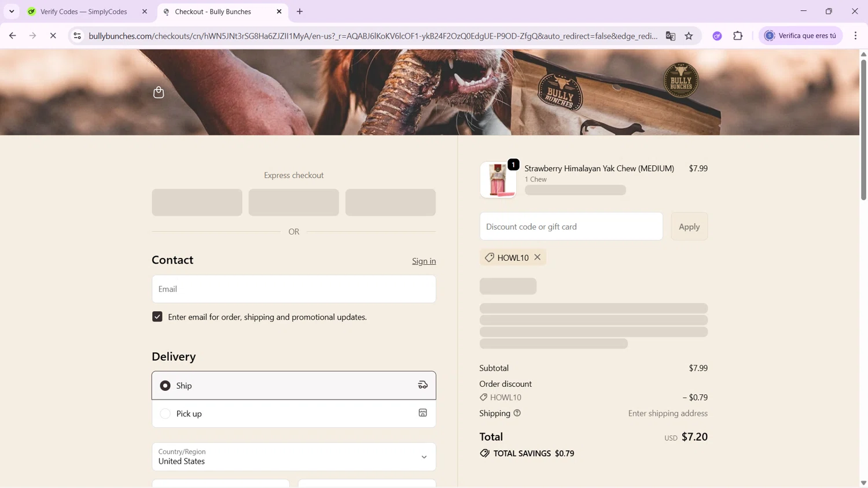Click the Bully Bunches round logo
Screen dimensions: 868x488
pyautogui.click(x=681, y=80)
